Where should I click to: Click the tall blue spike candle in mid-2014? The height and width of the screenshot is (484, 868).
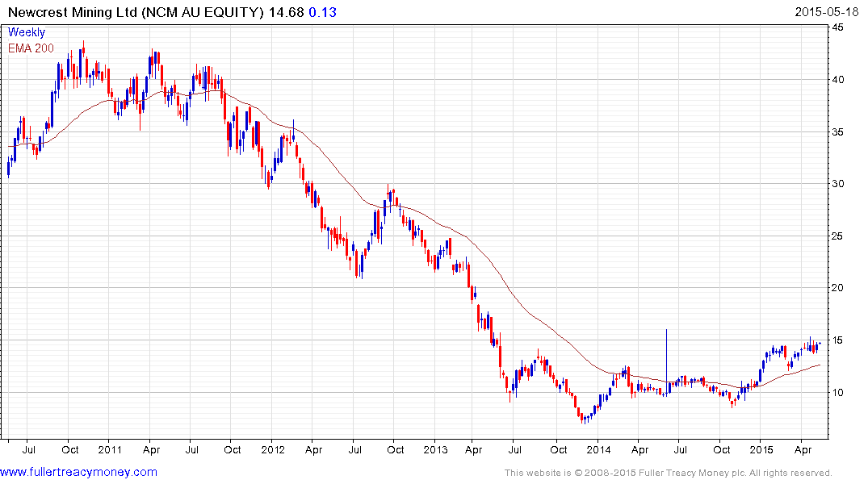click(x=666, y=362)
